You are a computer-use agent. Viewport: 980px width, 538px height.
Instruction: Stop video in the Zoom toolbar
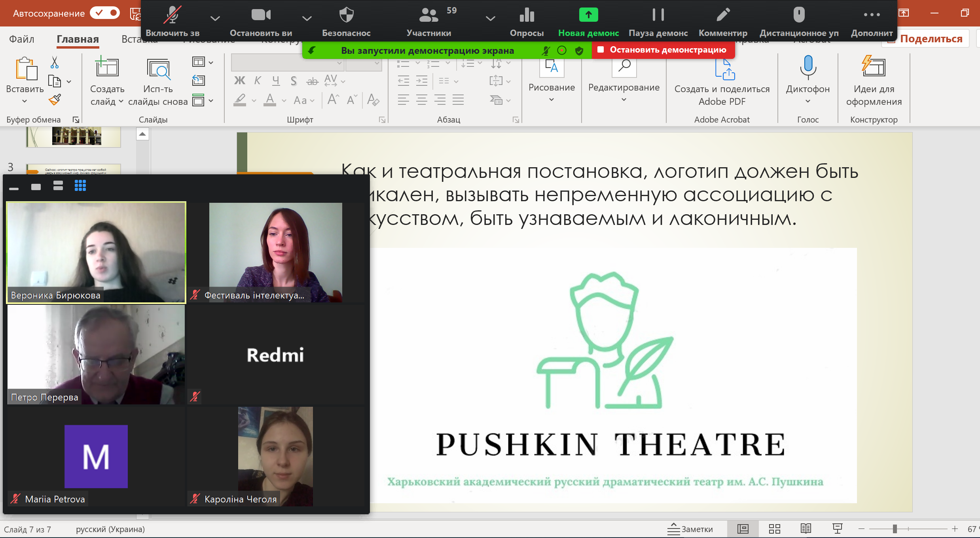click(261, 21)
